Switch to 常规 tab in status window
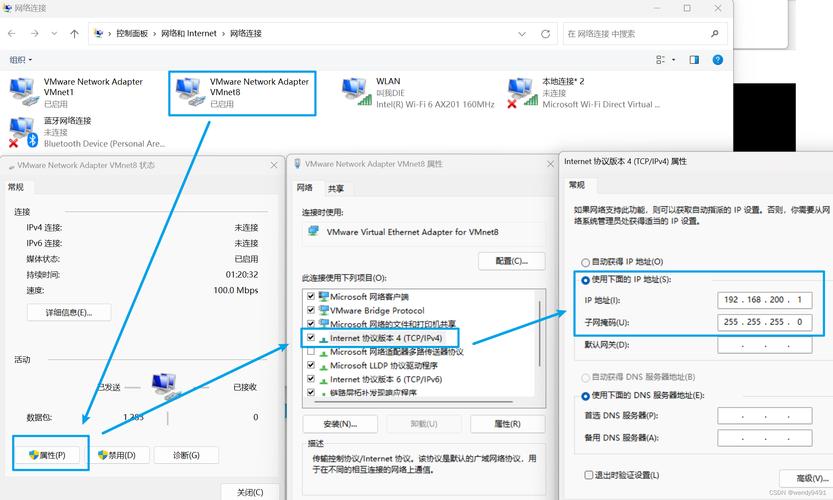Viewport: 833px width, 500px height. coord(16,187)
